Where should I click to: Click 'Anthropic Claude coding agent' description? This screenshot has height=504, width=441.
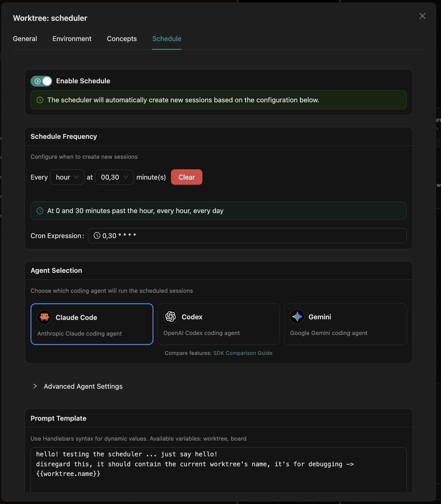[79, 333]
